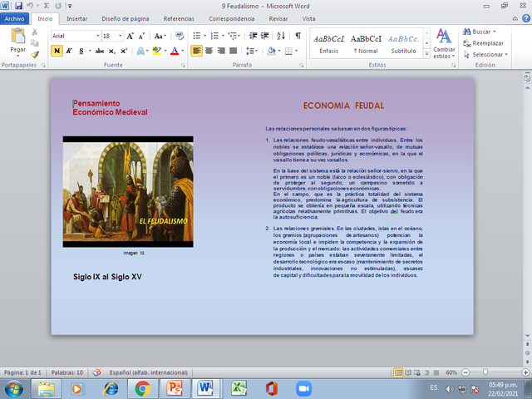
Task: Click the Copiar icon in Portapapeles
Action: coord(35,42)
